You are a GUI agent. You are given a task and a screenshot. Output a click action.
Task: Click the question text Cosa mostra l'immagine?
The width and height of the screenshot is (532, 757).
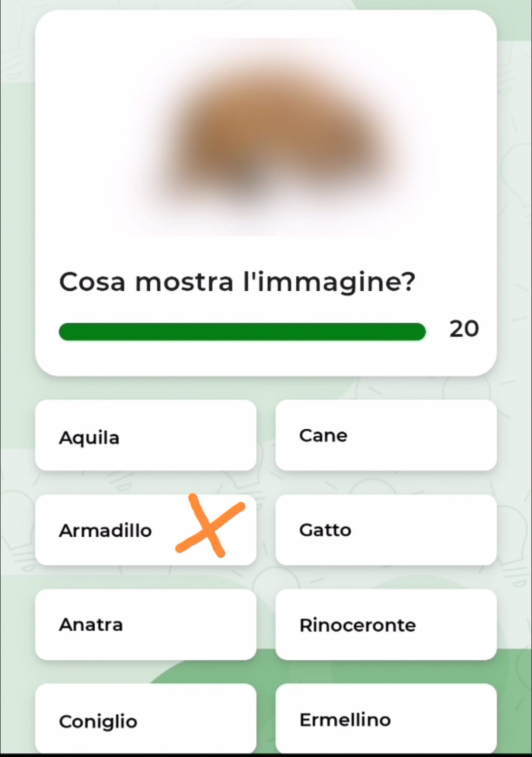[x=237, y=283]
